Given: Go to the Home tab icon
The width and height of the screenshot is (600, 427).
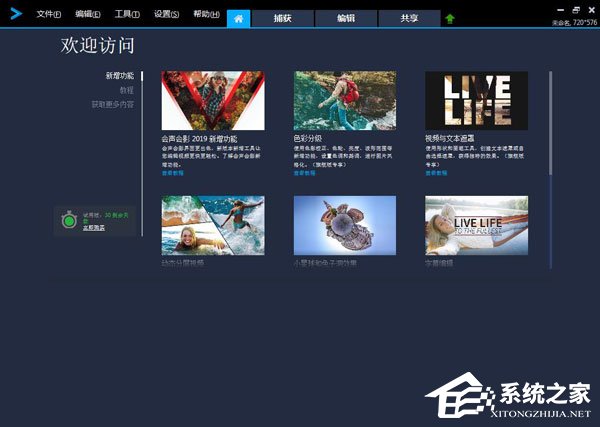Looking at the screenshot, I should (x=238, y=18).
